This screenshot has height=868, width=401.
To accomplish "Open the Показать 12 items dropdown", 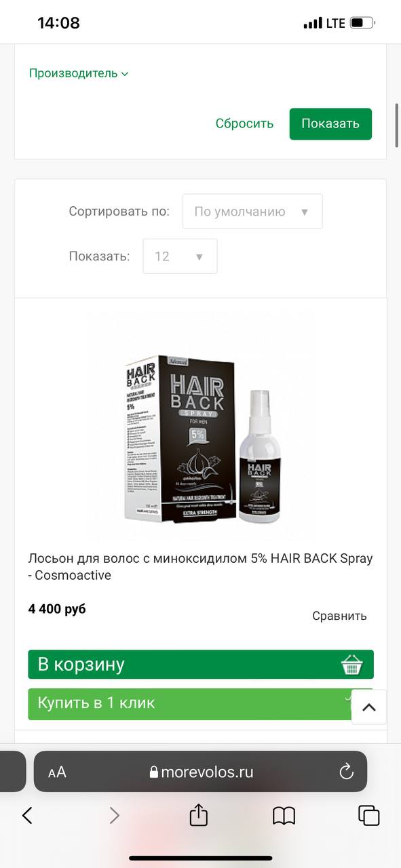I will point(180,256).
